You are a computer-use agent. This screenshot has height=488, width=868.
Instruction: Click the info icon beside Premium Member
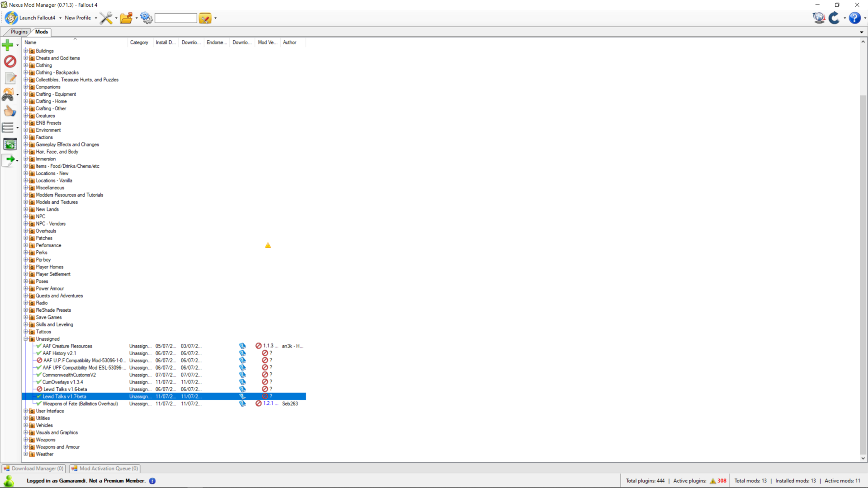pyautogui.click(x=152, y=481)
